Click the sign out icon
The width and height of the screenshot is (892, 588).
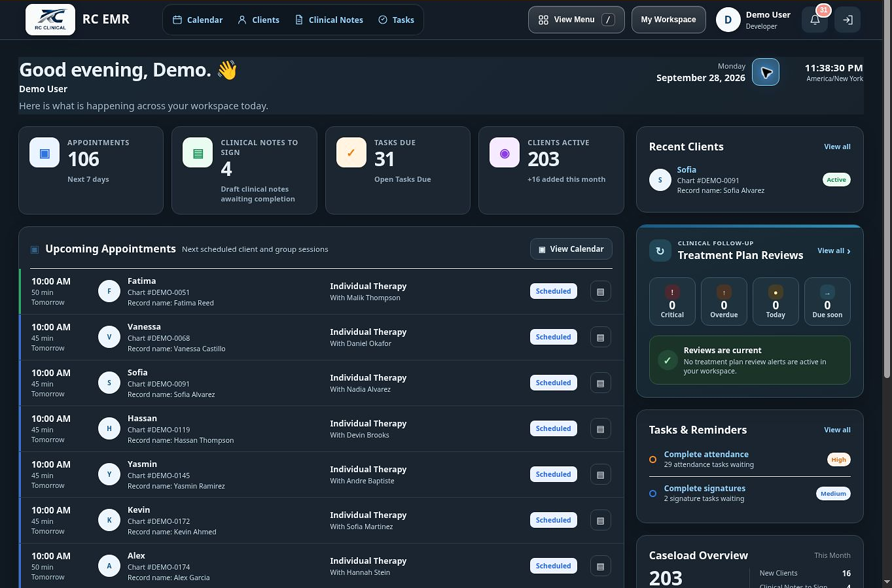(x=847, y=20)
